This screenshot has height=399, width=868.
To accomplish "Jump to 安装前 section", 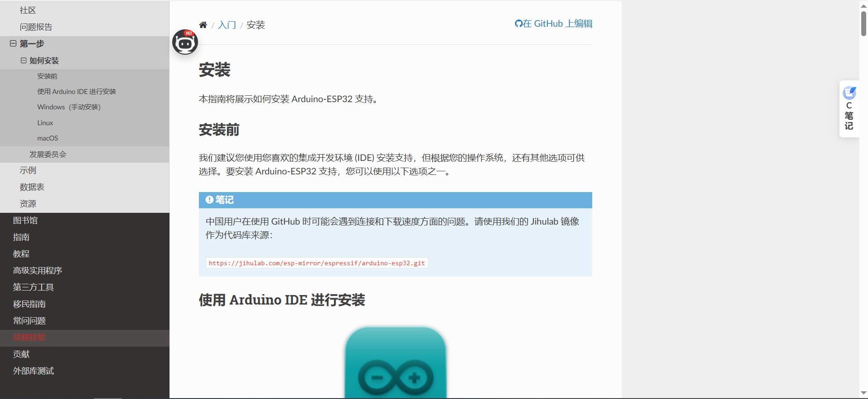I will coord(47,76).
